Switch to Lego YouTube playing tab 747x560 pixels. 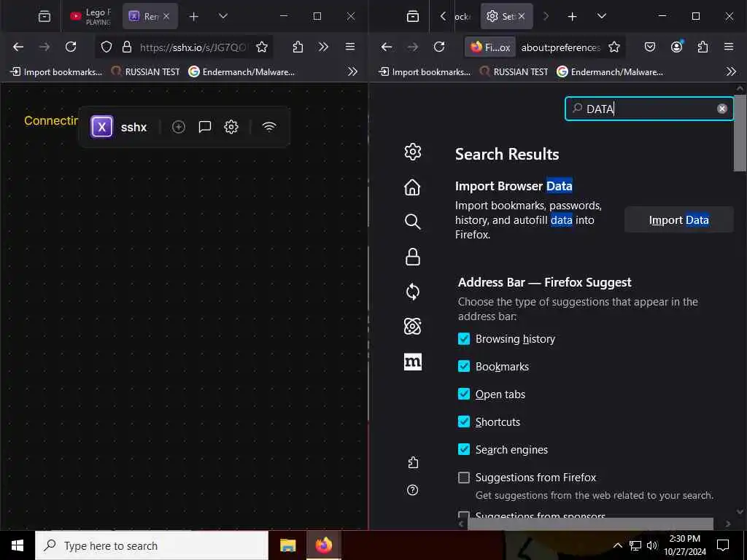click(90, 16)
